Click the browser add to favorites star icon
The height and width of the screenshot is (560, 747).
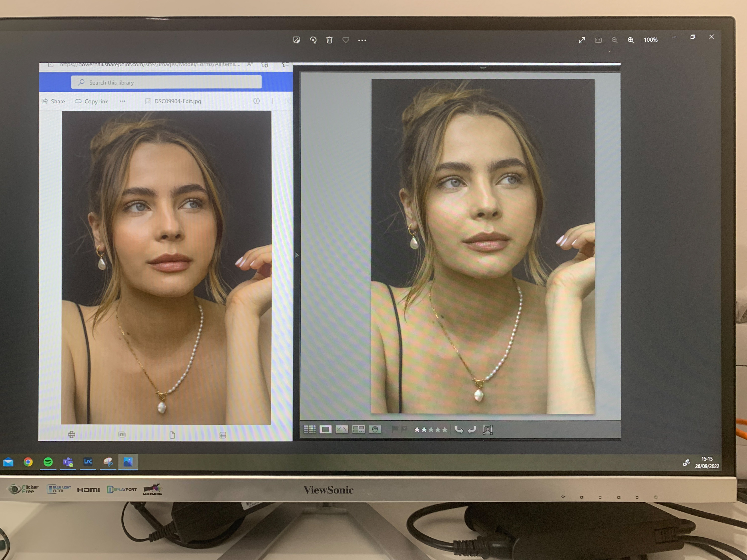click(265, 64)
